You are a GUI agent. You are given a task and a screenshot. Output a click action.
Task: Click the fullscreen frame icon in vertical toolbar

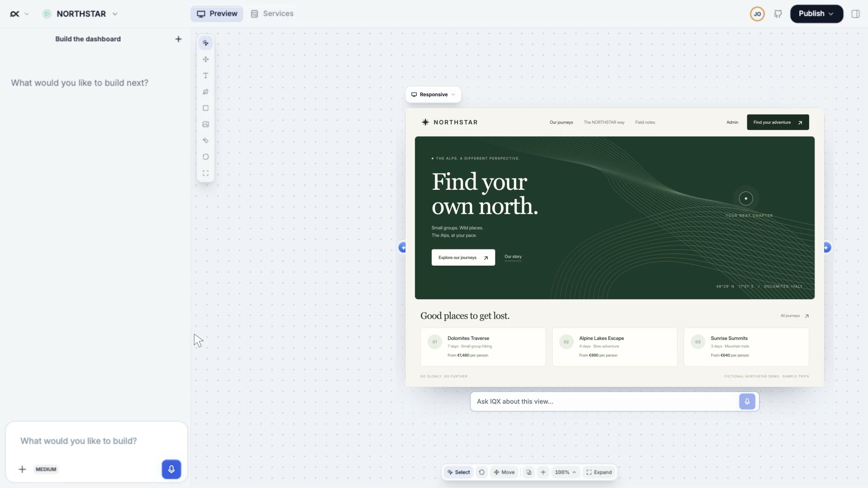(x=206, y=173)
